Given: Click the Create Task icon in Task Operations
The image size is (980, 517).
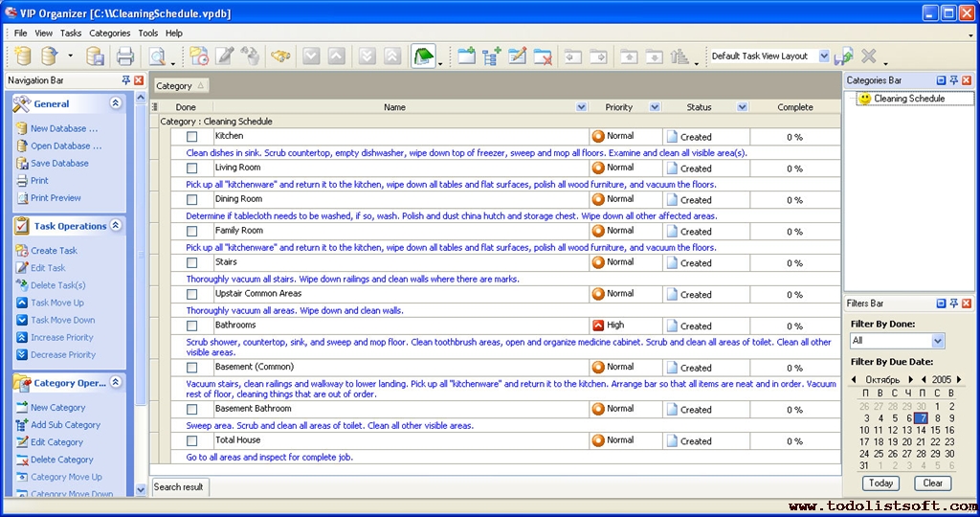Looking at the screenshot, I should click(22, 251).
